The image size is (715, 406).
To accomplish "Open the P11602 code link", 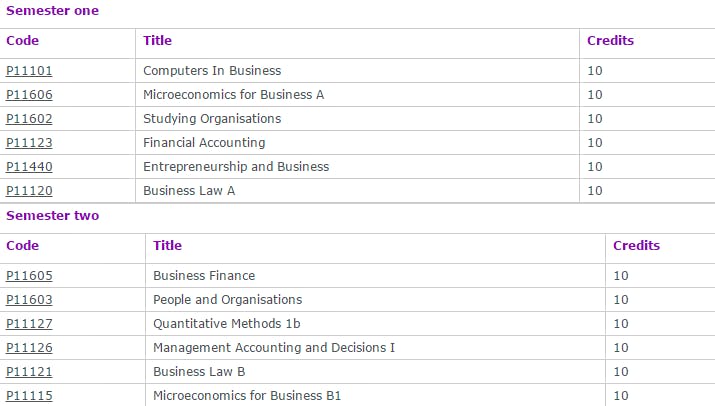I will click(x=29, y=119).
